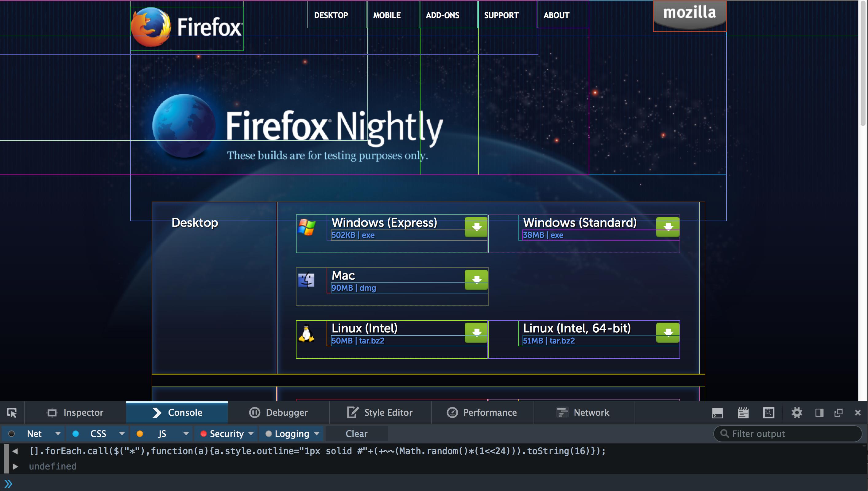
Task: Toggle the split console icon
Action: point(717,412)
